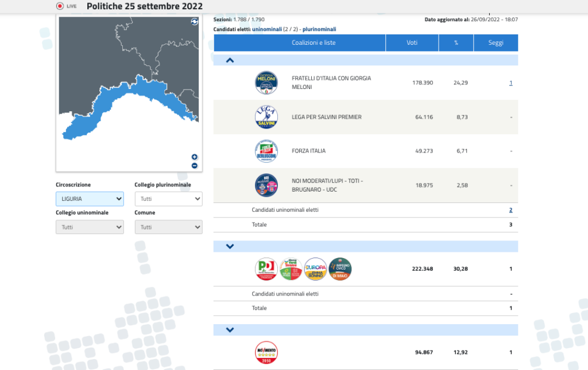Click the FORZA ITALIA list name
Image resolution: width=588 pixels, height=370 pixels.
[308, 151]
